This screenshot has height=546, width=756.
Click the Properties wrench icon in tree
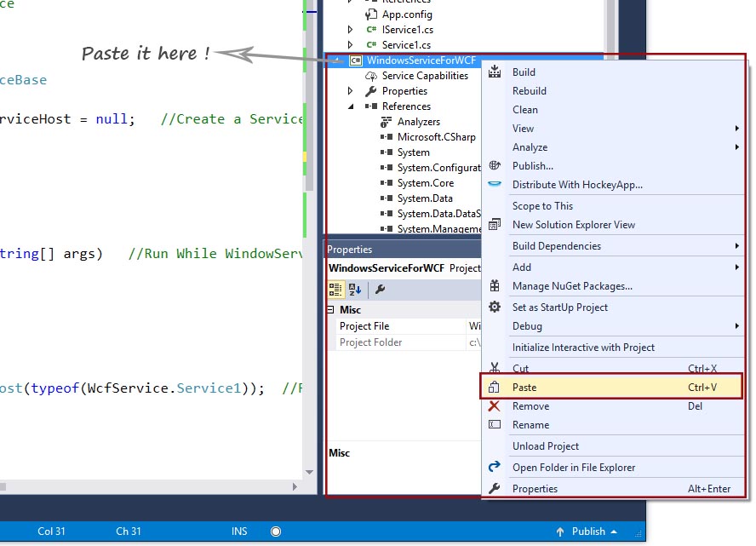(371, 90)
